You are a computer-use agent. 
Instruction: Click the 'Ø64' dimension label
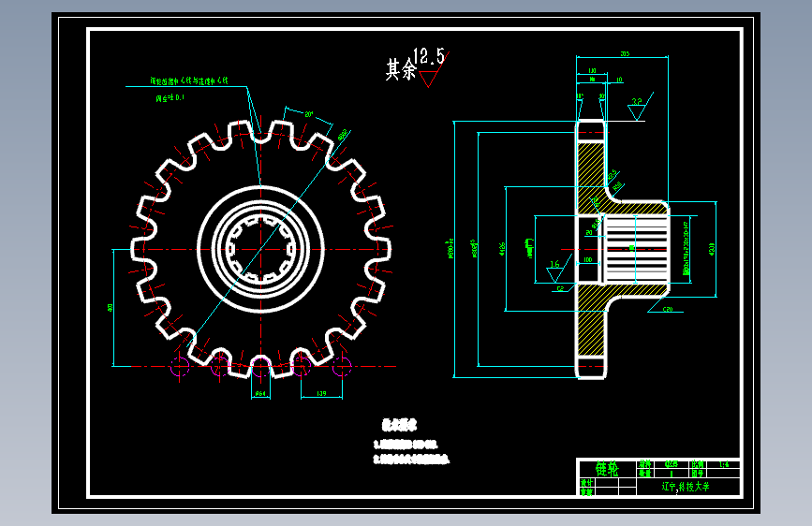260,394
